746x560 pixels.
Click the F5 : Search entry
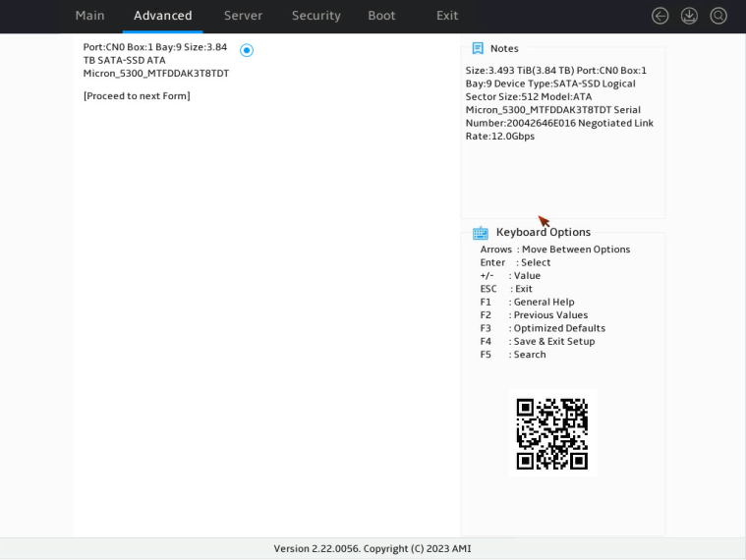513,355
